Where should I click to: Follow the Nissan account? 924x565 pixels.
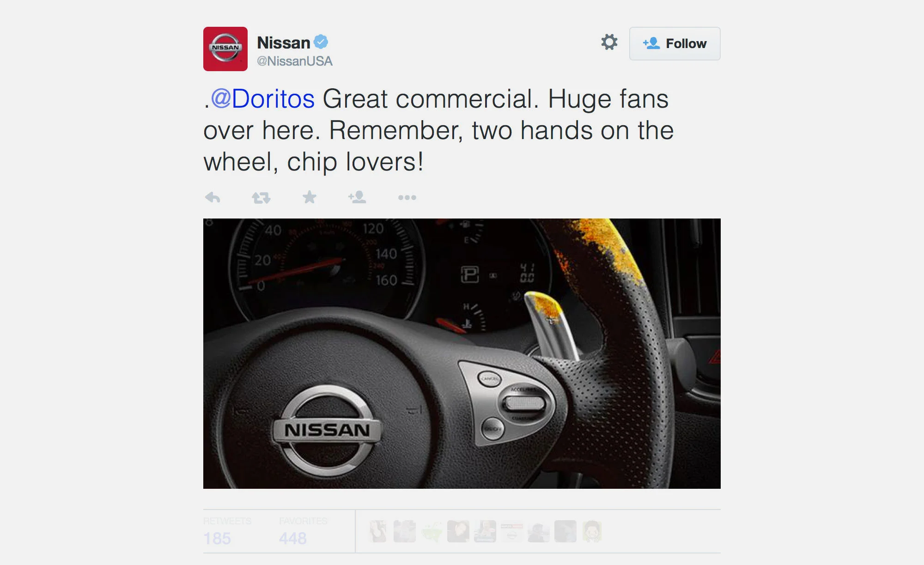tap(675, 43)
